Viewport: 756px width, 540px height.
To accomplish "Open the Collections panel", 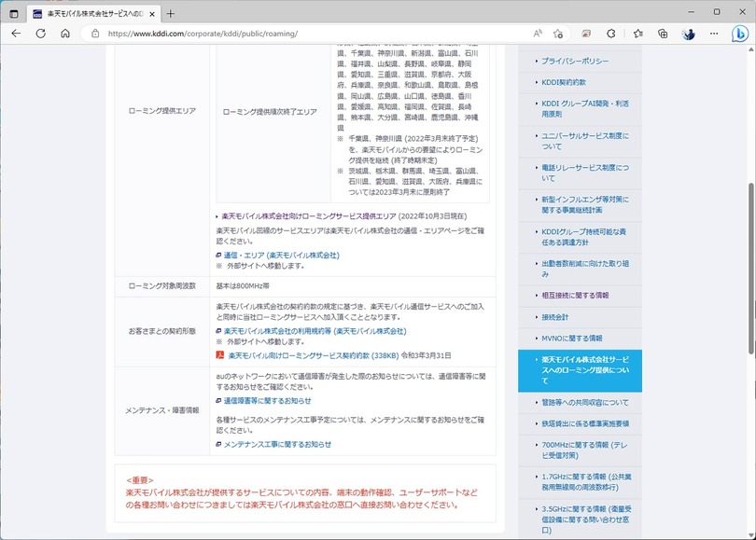I will point(663,34).
